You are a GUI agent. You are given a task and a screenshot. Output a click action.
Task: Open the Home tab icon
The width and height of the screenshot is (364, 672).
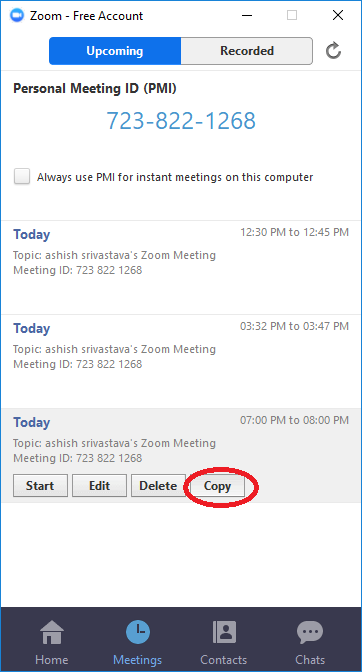(x=52, y=632)
